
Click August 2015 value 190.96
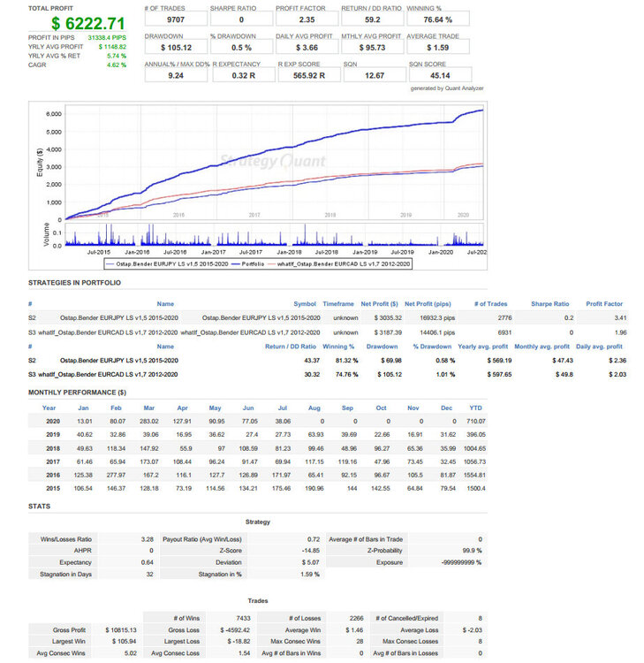tap(314, 488)
